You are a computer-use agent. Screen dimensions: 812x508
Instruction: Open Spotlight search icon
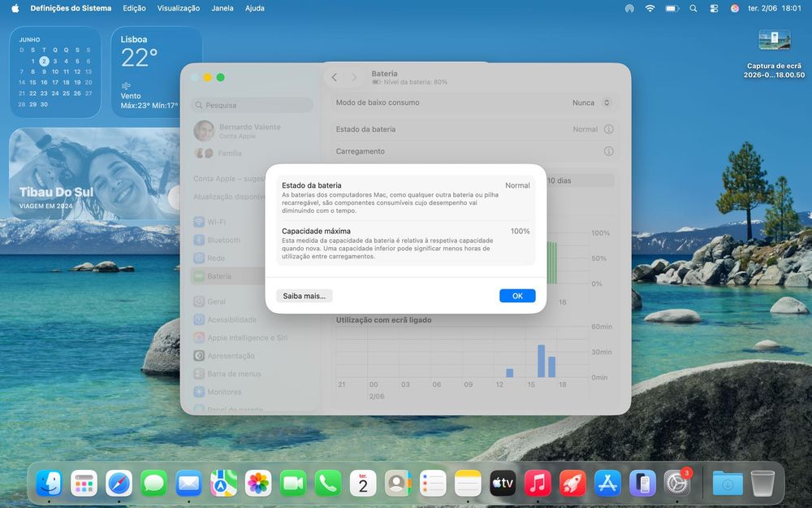(x=693, y=8)
